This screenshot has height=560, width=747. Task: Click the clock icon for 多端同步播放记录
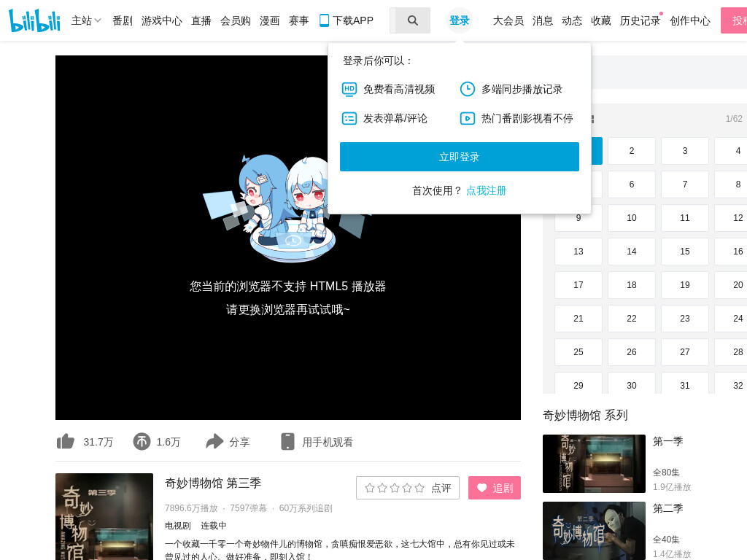coord(468,89)
